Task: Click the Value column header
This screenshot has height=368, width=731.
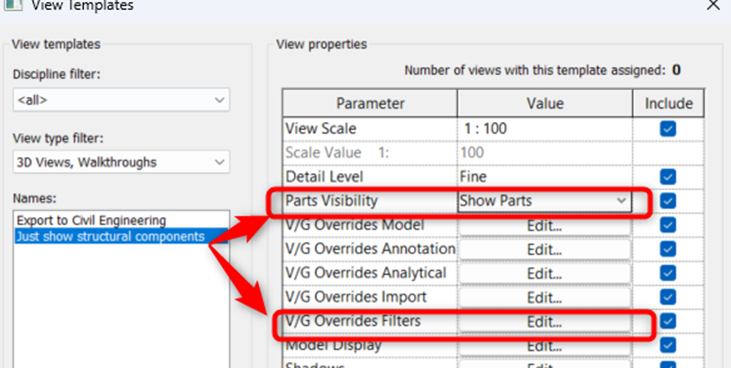Action: 545,103
